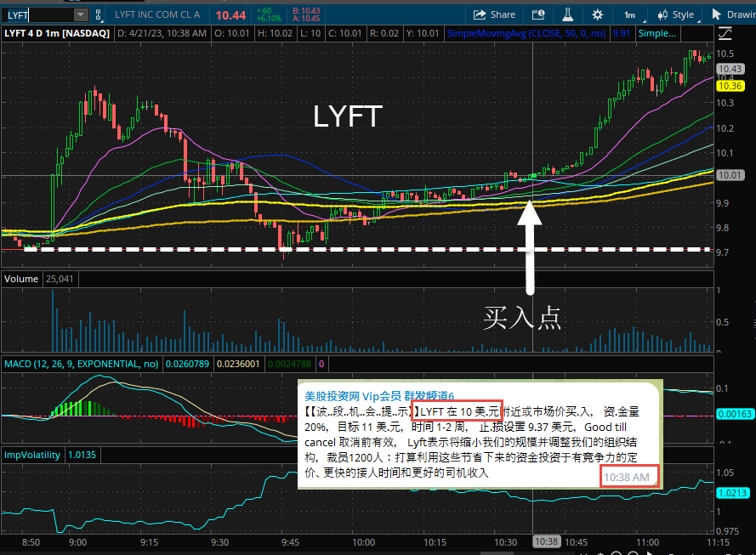The width and height of the screenshot is (756, 555).
Task: Click the 9:45 time axis label
Action: pos(290,542)
